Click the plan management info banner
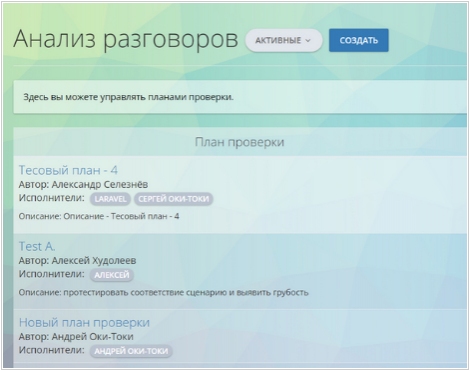Screen dimensions: 469x370 point(239,97)
